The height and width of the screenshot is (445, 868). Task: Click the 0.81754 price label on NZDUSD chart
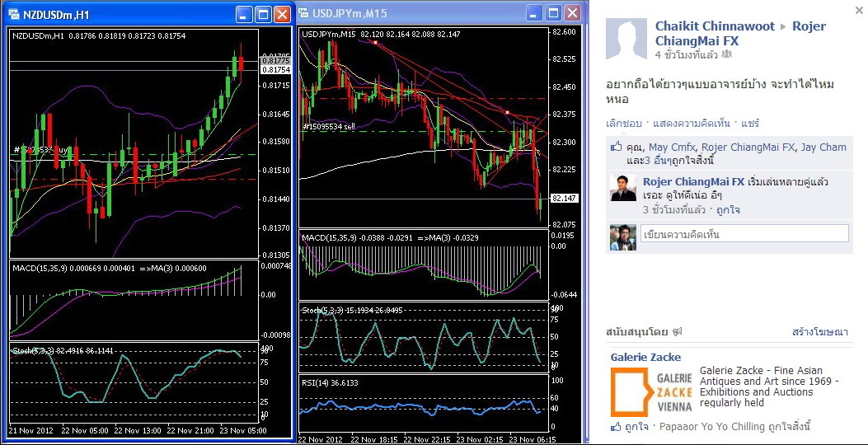pos(275,70)
